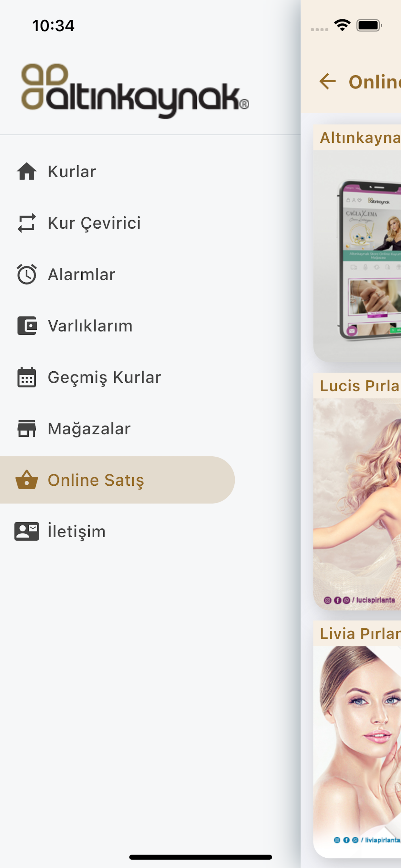Open the Livia Pırlanta banner image
Viewport: 401px width, 868px height.
coord(357,752)
